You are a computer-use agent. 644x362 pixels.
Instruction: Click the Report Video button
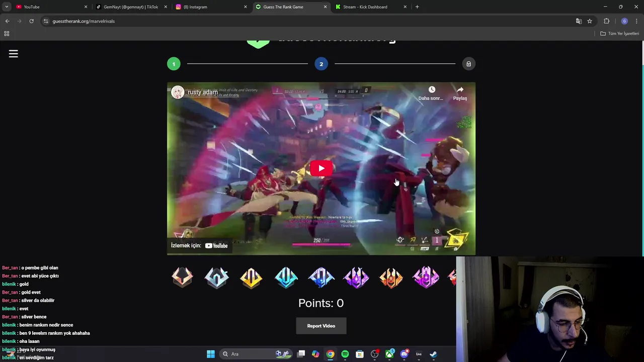321,326
